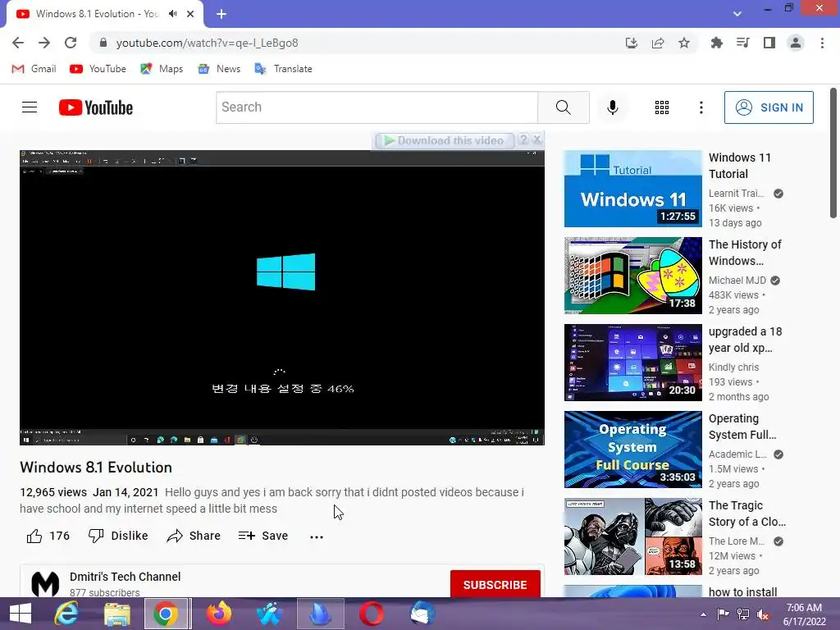Open more actions ellipsis under the video
This screenshot has width=840, height=630.
317,536
